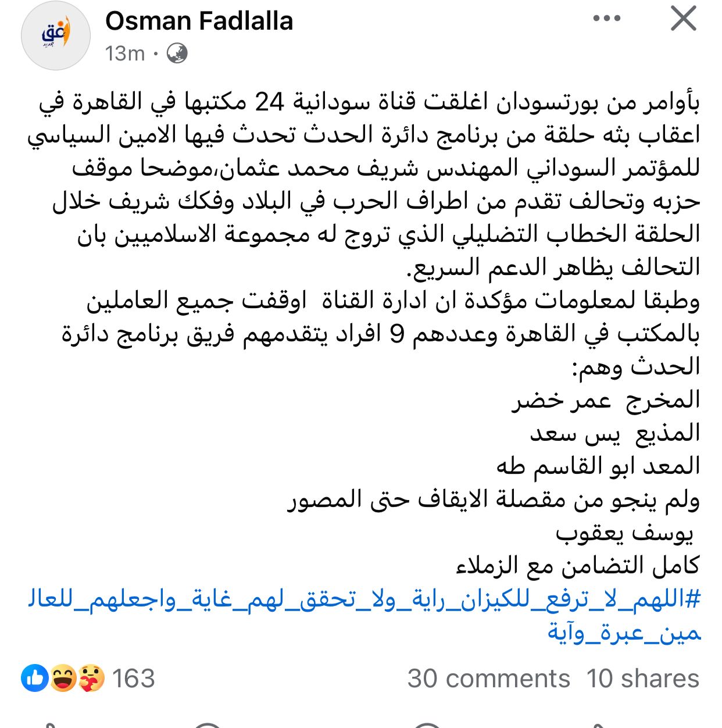Open Osman Fadlalla's profile picture
This screenshot has width=722, height=728.
click(56, 35)
